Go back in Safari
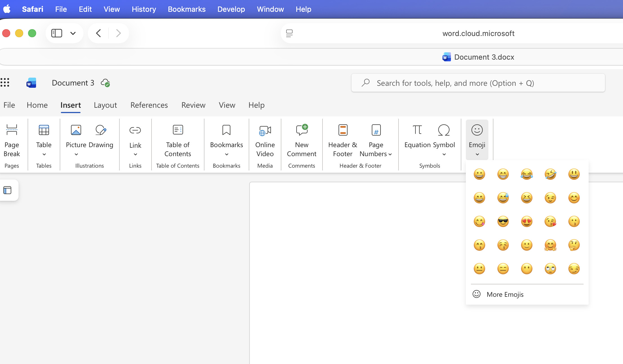The height and width of the screenshot is (364, 623). pyautogui.click(x=98, y=33)
